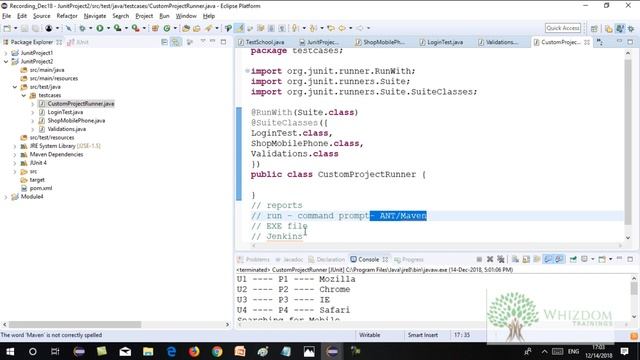The image size is (640, 360).
Task: Open Firefox from the taskbar
Action: 194,351
